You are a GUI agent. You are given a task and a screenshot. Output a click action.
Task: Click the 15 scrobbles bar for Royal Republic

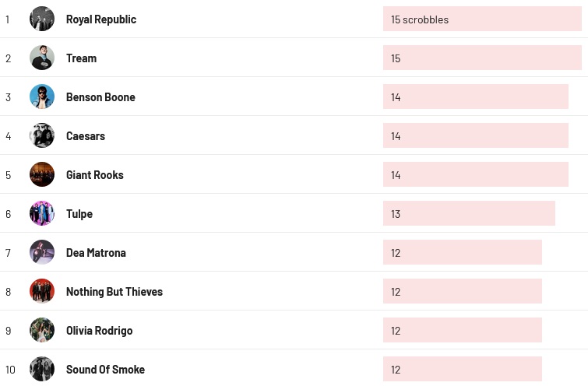pos(482,19)
